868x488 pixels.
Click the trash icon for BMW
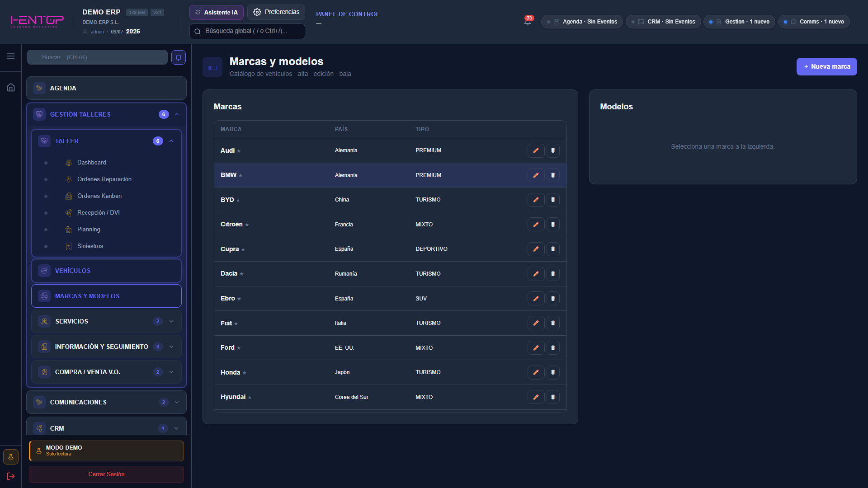[x=553, y=175]
